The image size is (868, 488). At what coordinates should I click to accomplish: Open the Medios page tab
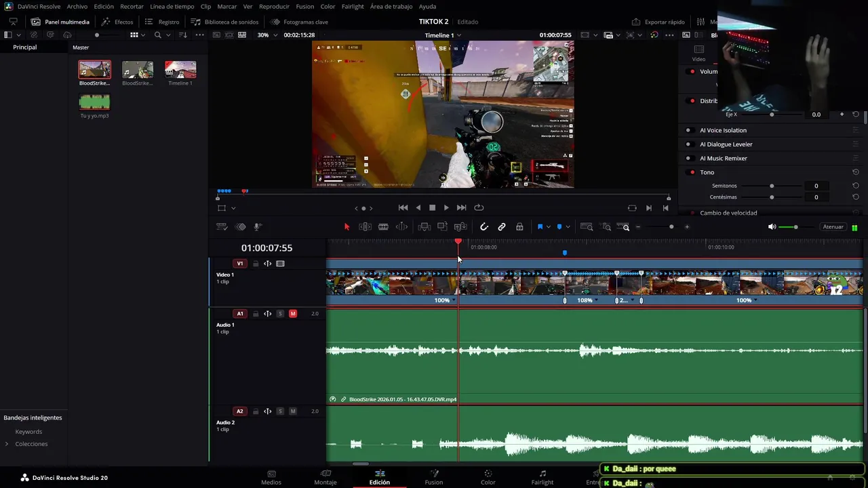click(x=271, y=478)
